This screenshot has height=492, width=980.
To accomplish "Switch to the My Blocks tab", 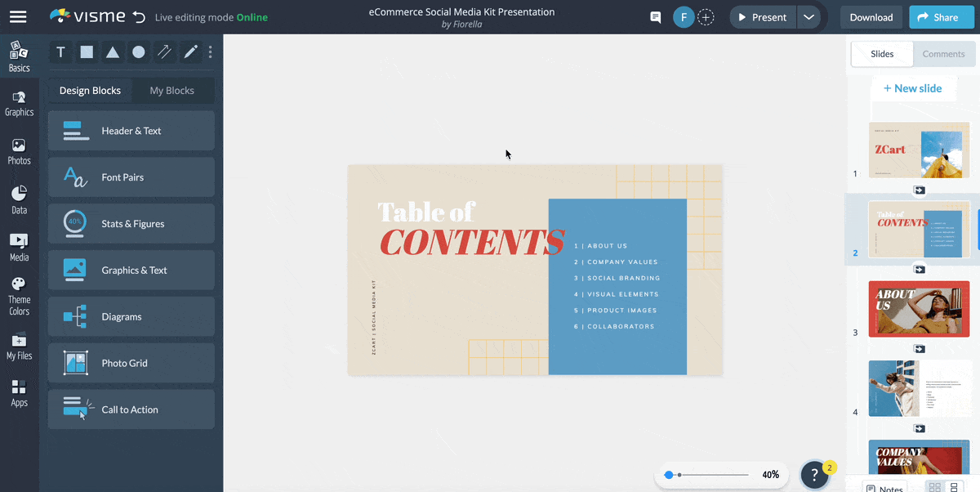I will 172,90.
